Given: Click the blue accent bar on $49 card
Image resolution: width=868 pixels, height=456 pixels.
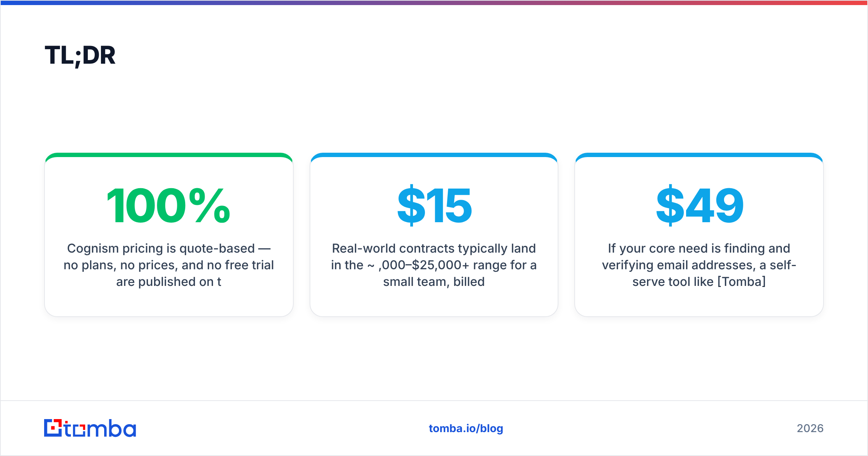Looking at the screenshot, I should 699,155.
